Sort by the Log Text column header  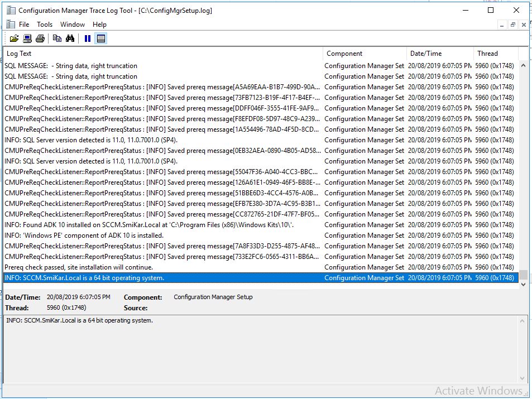click(163, 54)
